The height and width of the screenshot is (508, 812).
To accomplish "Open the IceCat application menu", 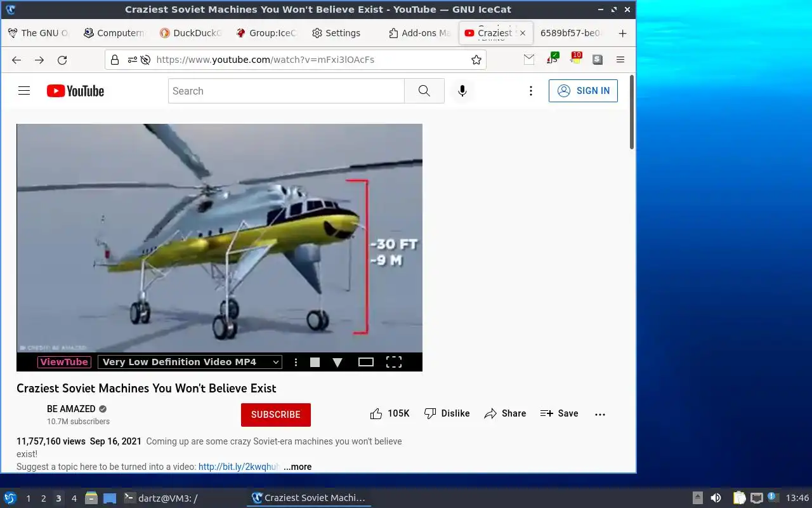I will [620, 60].
